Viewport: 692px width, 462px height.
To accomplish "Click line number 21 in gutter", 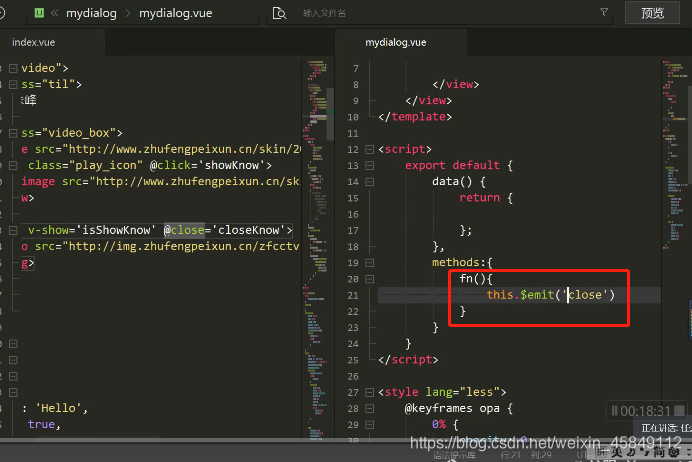I will pos(353,295).
